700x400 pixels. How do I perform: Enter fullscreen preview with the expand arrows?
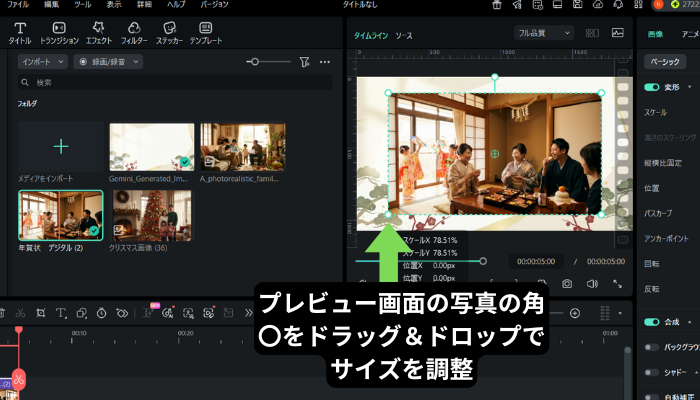click(618, 284)
